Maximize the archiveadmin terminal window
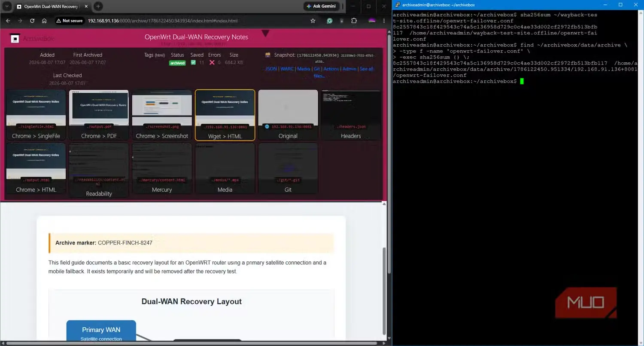This screenshot has width=644, height=346. coord(620,5)
